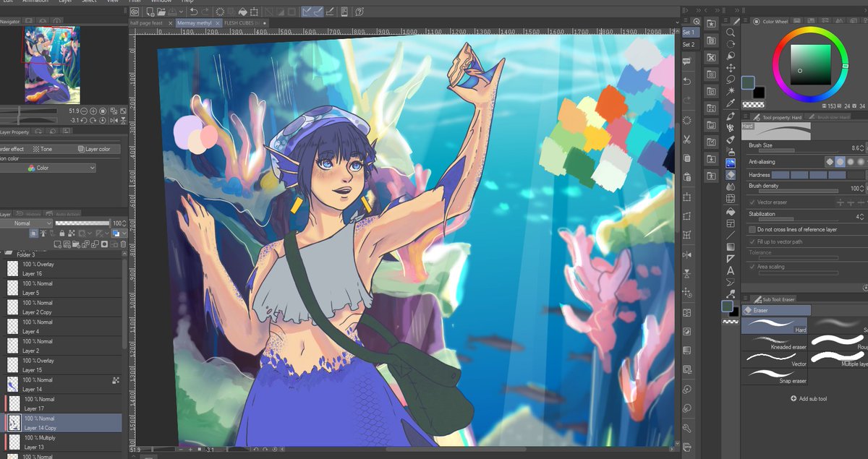Select the Auto select wand tool
This screenshot has width=868, height=459.
(x=731, y=91)
